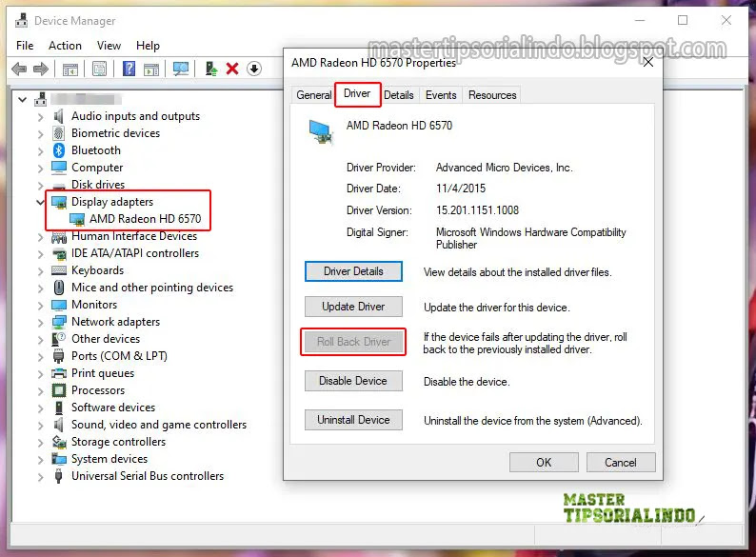
Task: Expand the Processors node
Action: (x=41, y=390)
